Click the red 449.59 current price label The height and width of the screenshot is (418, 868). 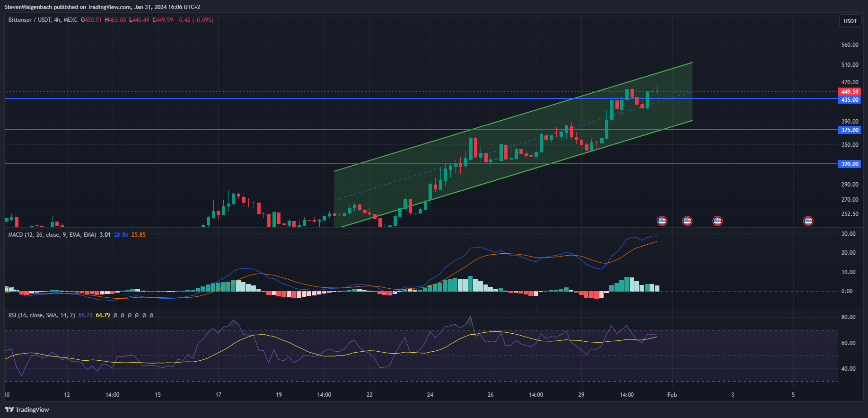point(850,92)
